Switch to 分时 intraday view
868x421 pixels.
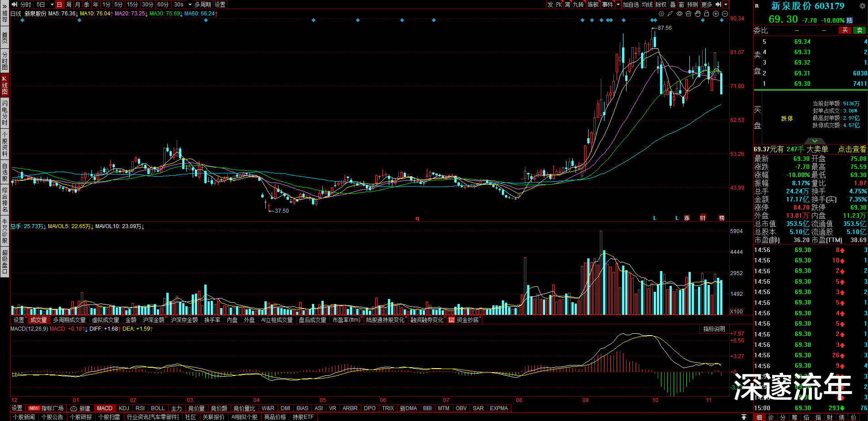[x=26, y=5]
